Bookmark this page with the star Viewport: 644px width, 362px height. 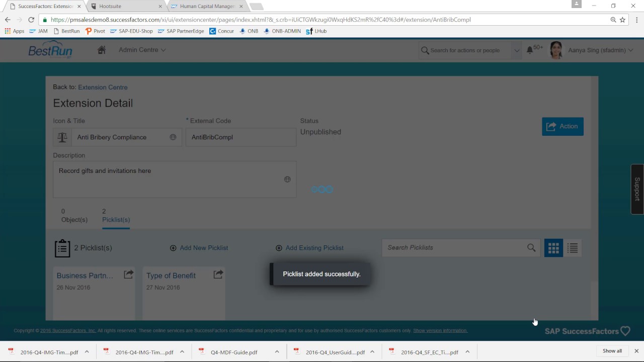pyautogui.click(x=622, y=20)
